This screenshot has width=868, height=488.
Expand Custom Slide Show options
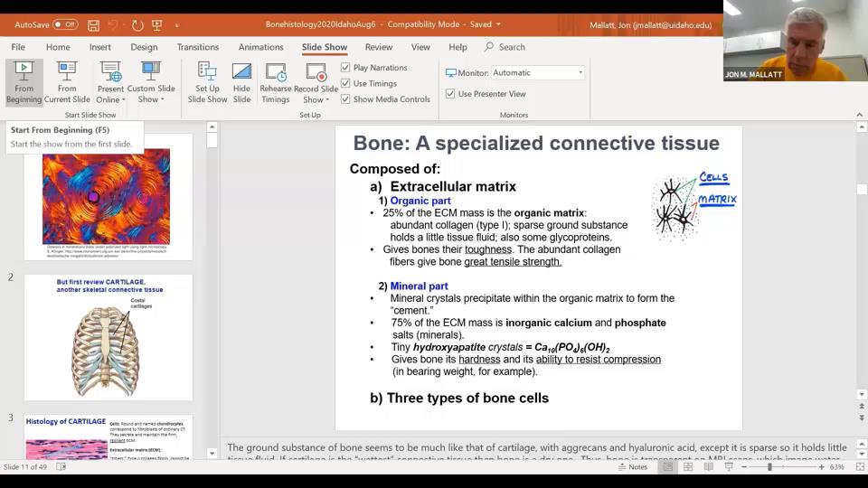point(151,99)
